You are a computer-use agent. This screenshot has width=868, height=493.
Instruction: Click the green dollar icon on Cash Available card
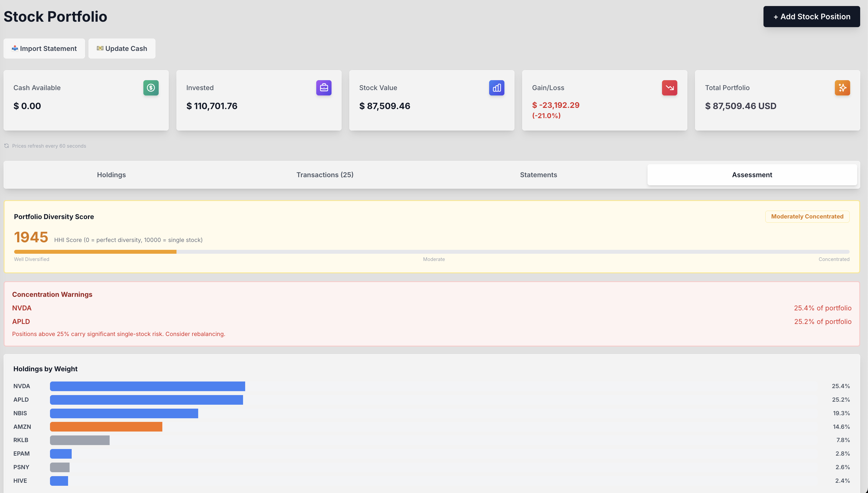[x=151, y=88]
